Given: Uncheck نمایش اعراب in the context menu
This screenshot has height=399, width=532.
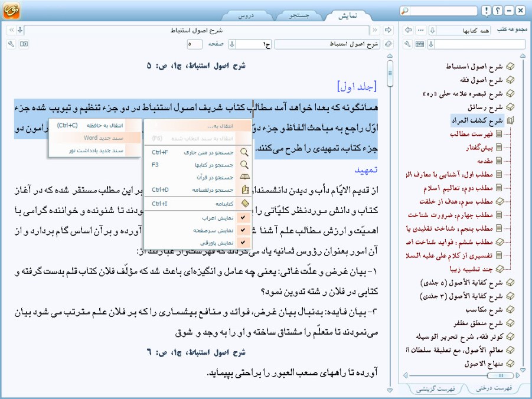Looking at the screenshot, I should [243, 217].
